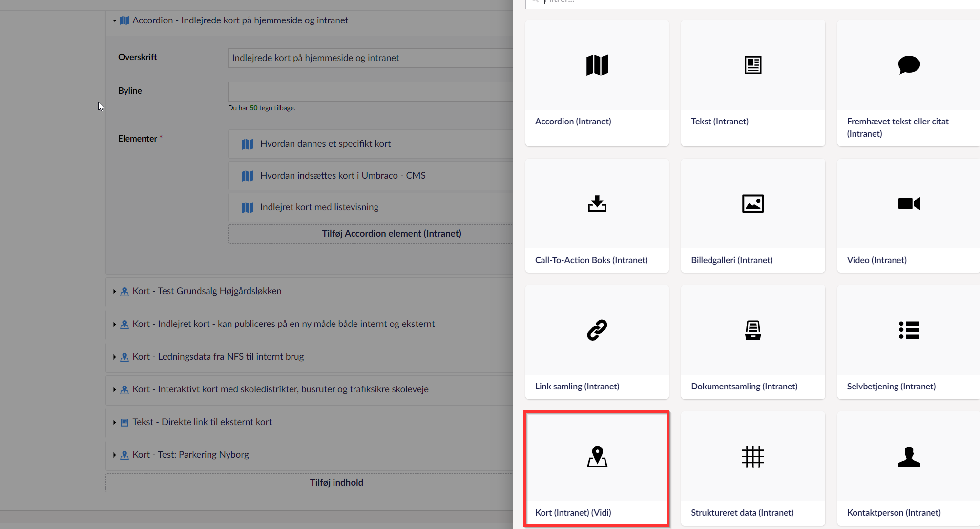This screenshot has height=529, width=980.
Task: Click Tilføj Accordion element (Intranet) button
Action: [391, 234]
